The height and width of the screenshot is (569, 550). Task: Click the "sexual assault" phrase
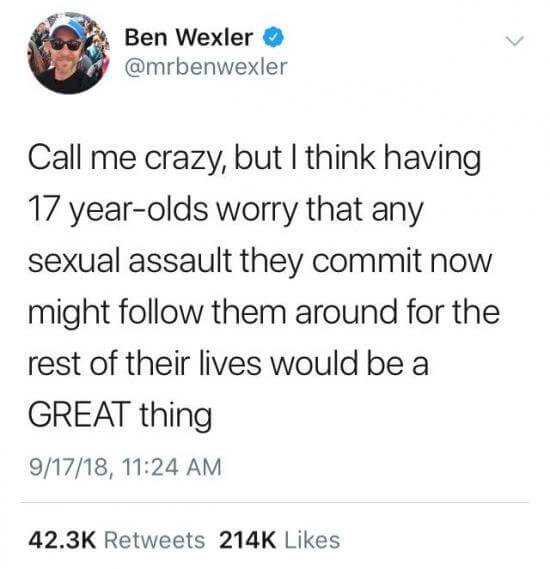coord(130,261)
